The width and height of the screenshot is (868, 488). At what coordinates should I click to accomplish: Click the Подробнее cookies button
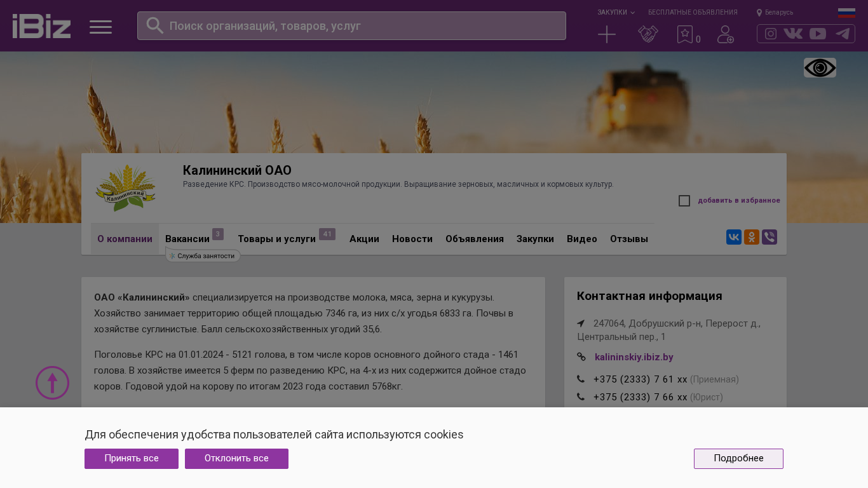tap(738, 459)
